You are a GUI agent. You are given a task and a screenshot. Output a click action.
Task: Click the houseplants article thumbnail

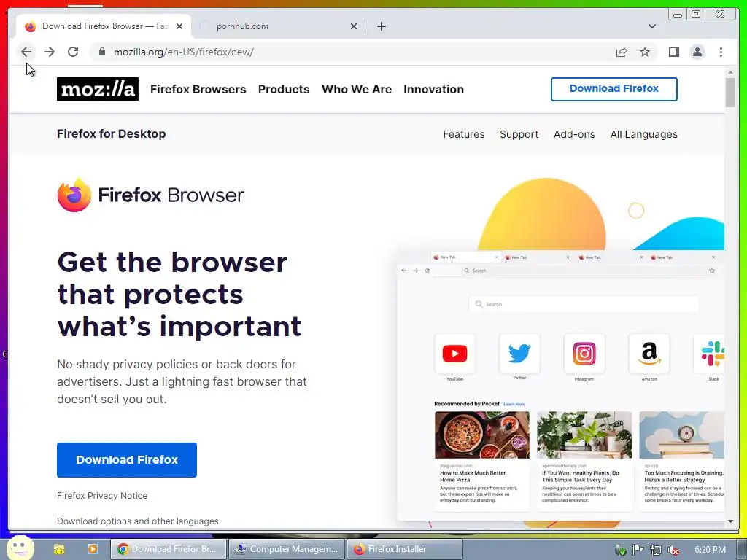point(584,435)
